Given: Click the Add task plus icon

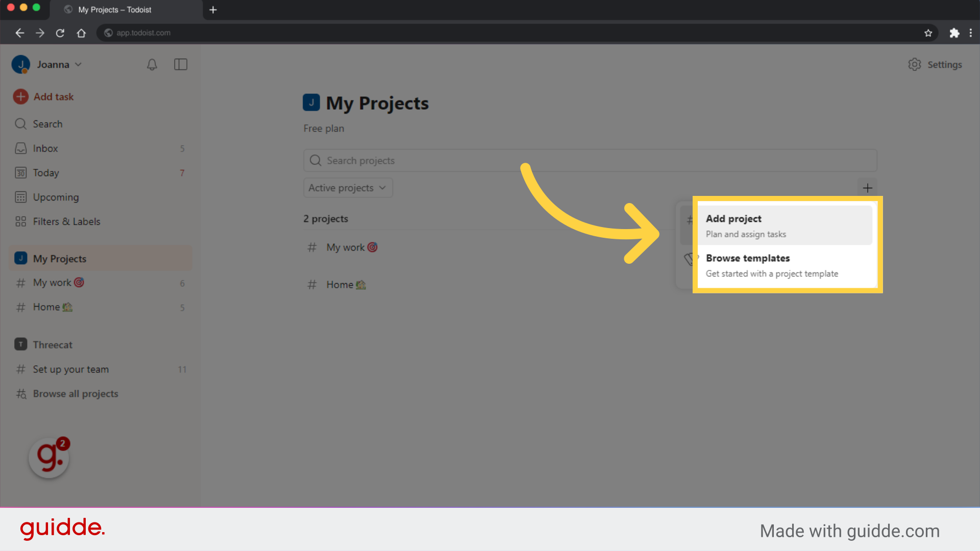Looking at the screenshot, I should click(x=20, y=96).
